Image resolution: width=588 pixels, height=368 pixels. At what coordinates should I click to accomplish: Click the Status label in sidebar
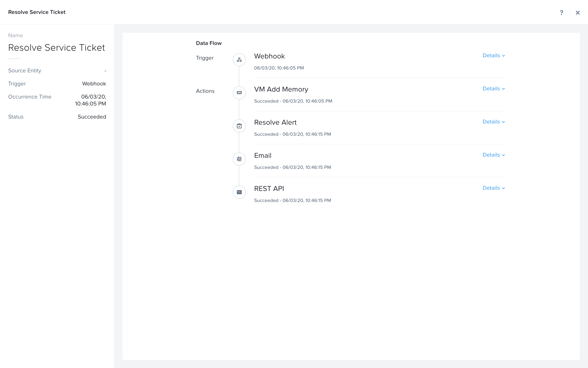(x=16, y=117)
